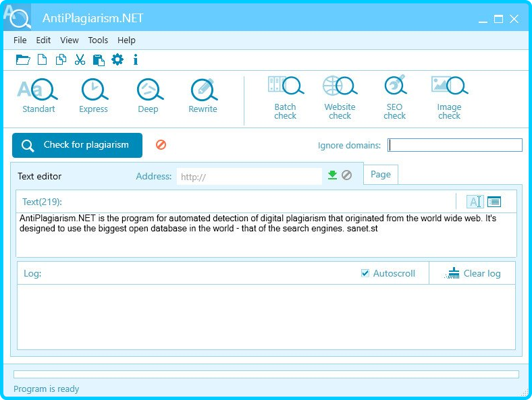Focus the Ignore domains field
532x400 pixels.
[x=455, y=145]
